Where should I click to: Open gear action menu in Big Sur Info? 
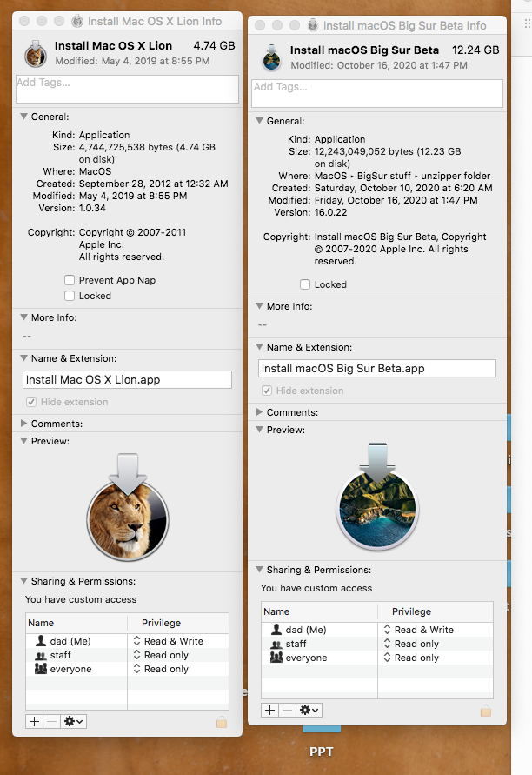click(309, 711)
